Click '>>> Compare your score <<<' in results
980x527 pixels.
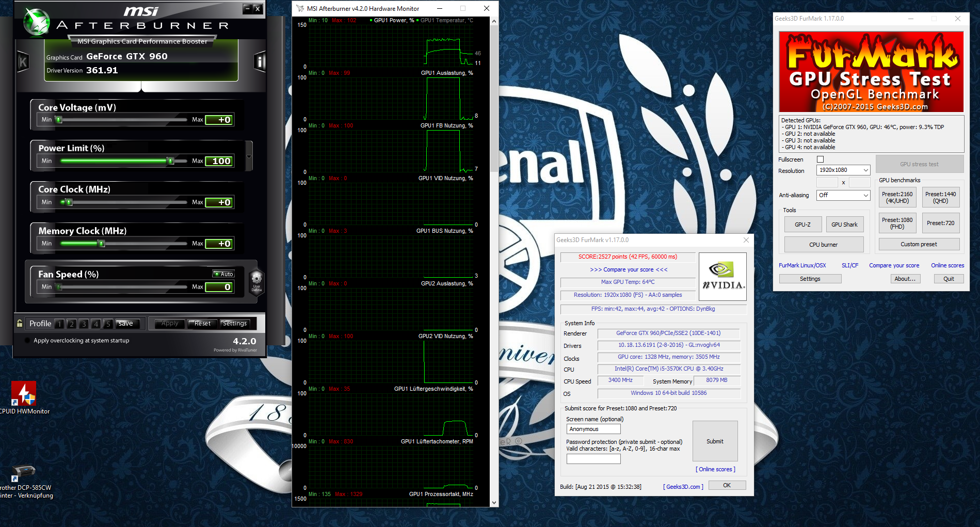(x=629, y=269)
